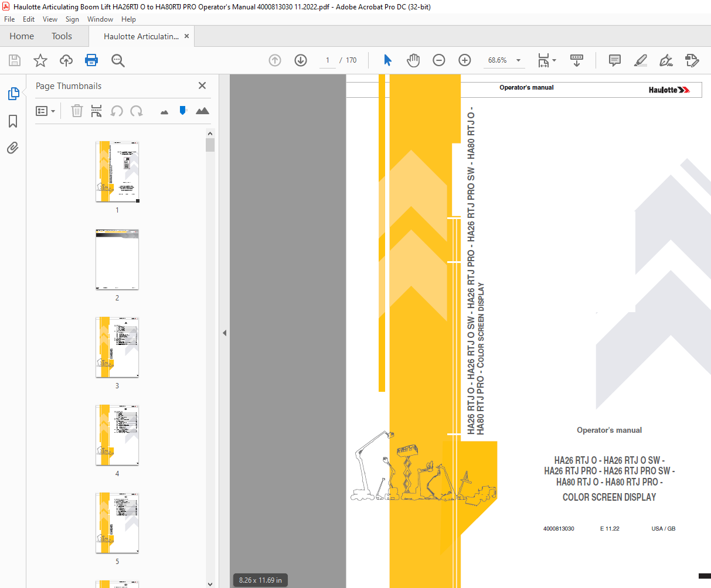Close the Page Thumbnails panel
The height and width of the screenshot is (588, 711).
[202, 86]
